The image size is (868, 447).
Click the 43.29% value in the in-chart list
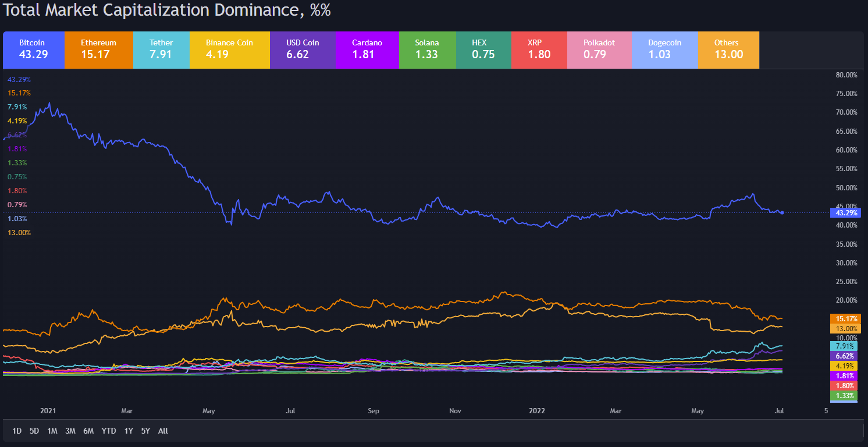(x=19, y=79)
